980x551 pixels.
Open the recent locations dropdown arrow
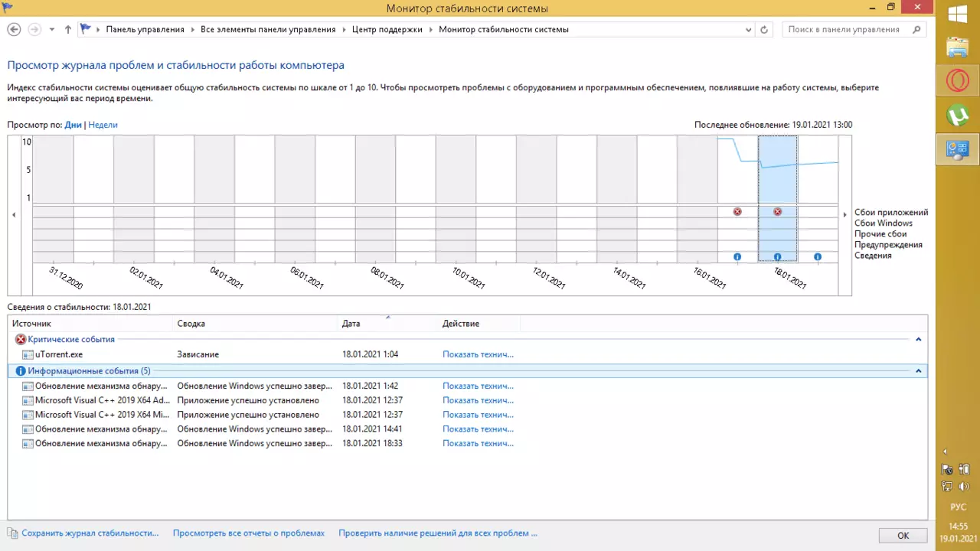(52, 30)
